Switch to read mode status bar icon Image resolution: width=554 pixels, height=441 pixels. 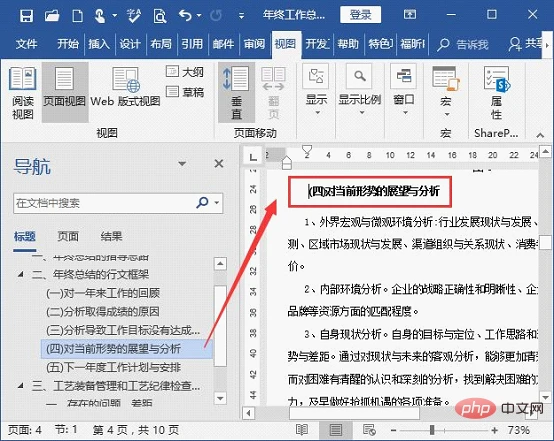[x=302, y=430]
